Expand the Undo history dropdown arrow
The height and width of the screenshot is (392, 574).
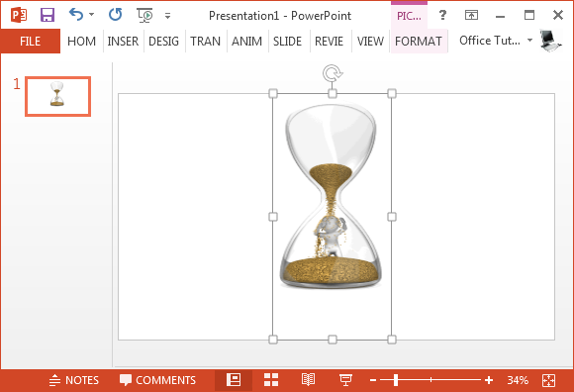pyautogui.click(x=91, y=15)
